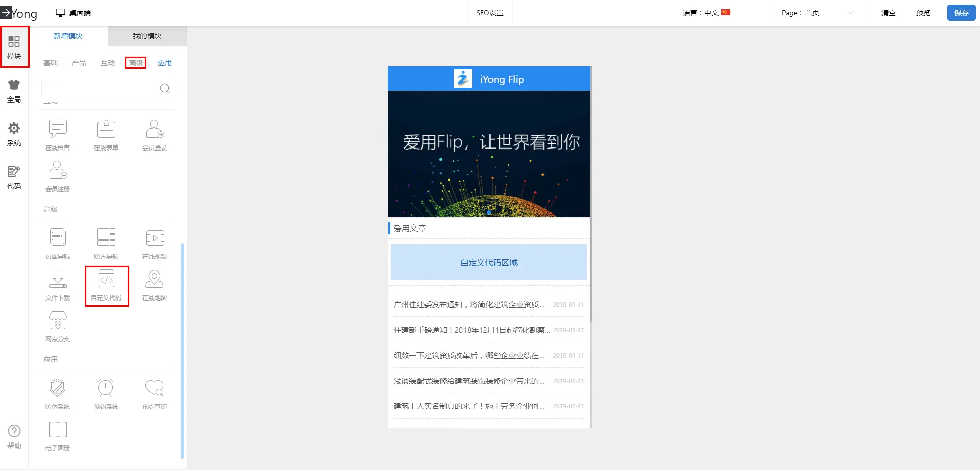Select the 防伪系统 anti-counterfeit module

tap(58, 393)
